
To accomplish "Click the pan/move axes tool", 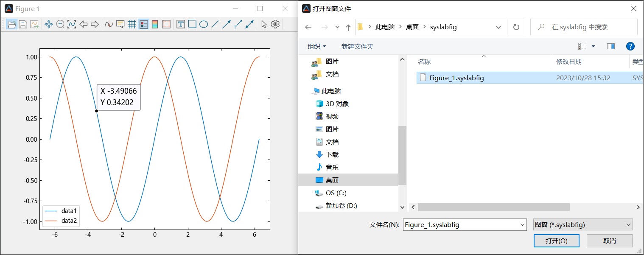I will [49, 25].
